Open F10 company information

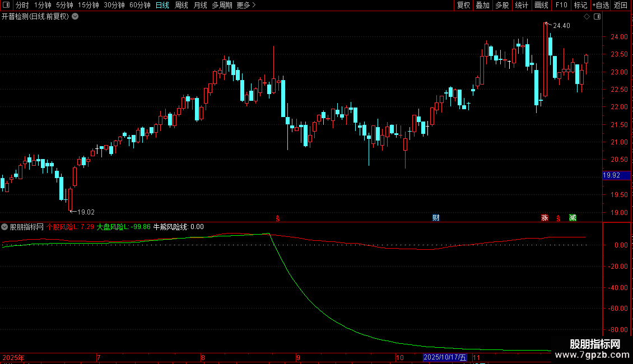[x=561, y=5]
